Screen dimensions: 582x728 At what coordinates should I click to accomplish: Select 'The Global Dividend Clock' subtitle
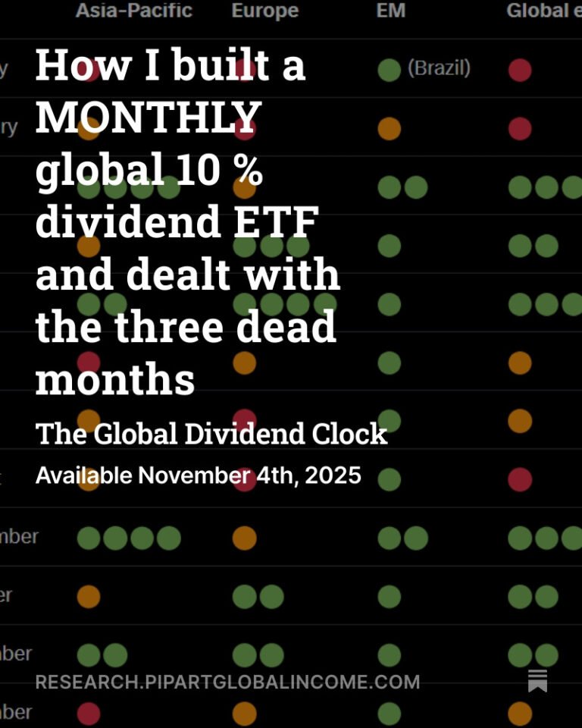pos(211,435)
